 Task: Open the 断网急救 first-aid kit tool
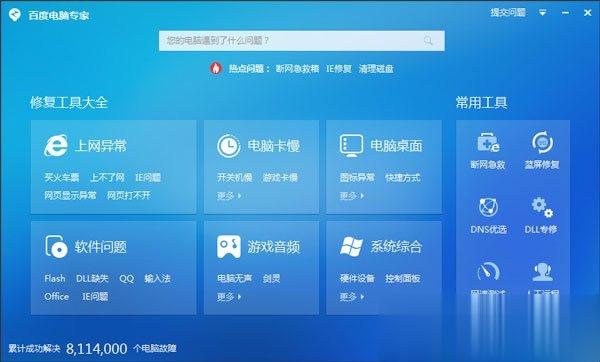click(x=488, y=142)
